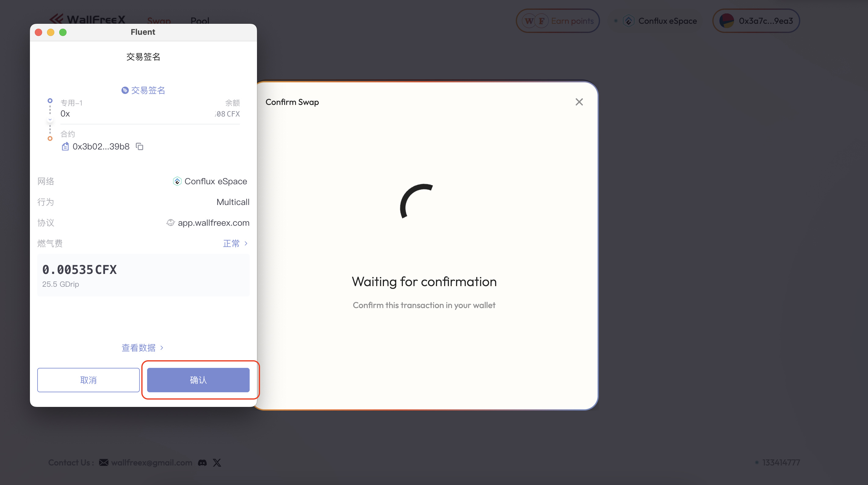Switch to the Swap tab
Viewport: 868px width, 485px height.
point(159,21)
